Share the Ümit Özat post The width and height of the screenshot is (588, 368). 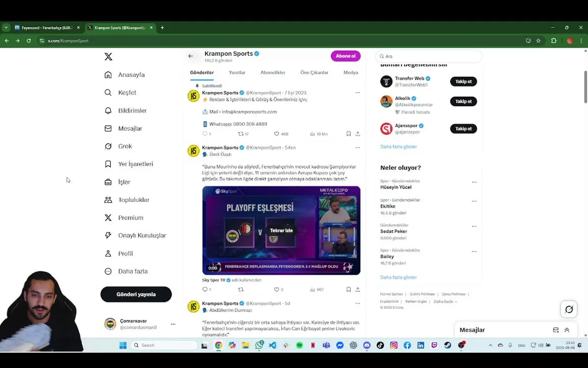(358, 289)
